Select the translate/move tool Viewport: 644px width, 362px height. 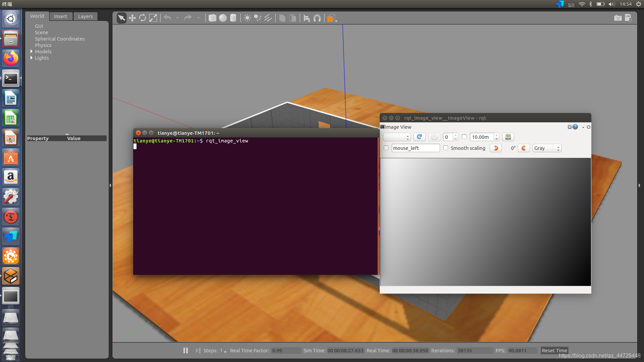[132, 18]
